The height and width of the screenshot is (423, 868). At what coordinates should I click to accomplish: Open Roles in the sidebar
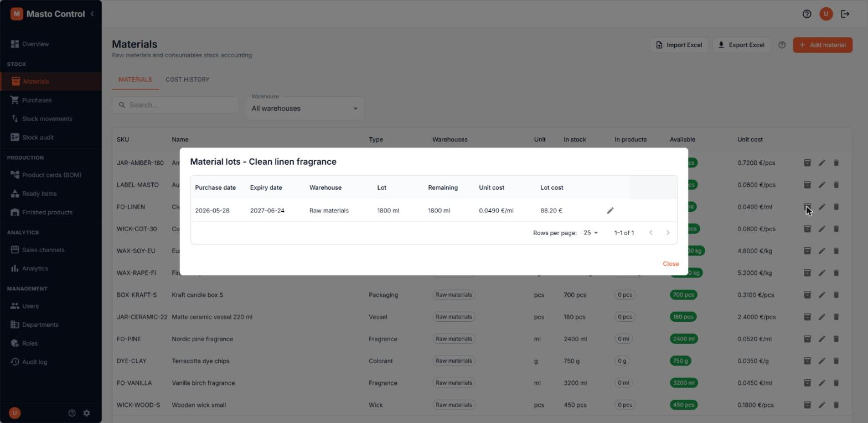[x=50, y=343]
